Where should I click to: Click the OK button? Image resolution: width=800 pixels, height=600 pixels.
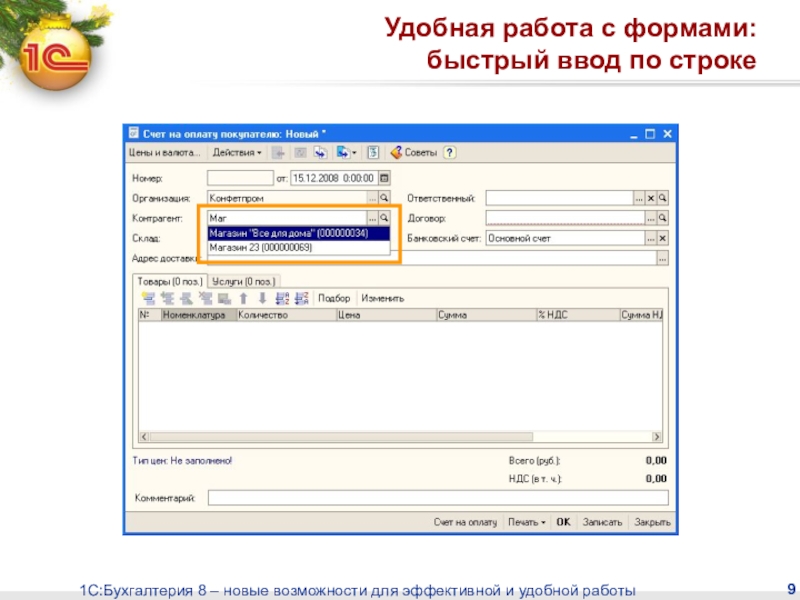coord(563,522)
